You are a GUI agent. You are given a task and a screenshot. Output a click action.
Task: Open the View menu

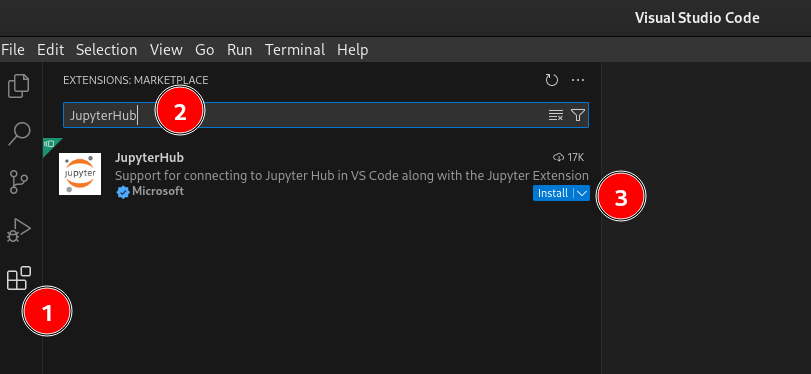tap(166, 50)
